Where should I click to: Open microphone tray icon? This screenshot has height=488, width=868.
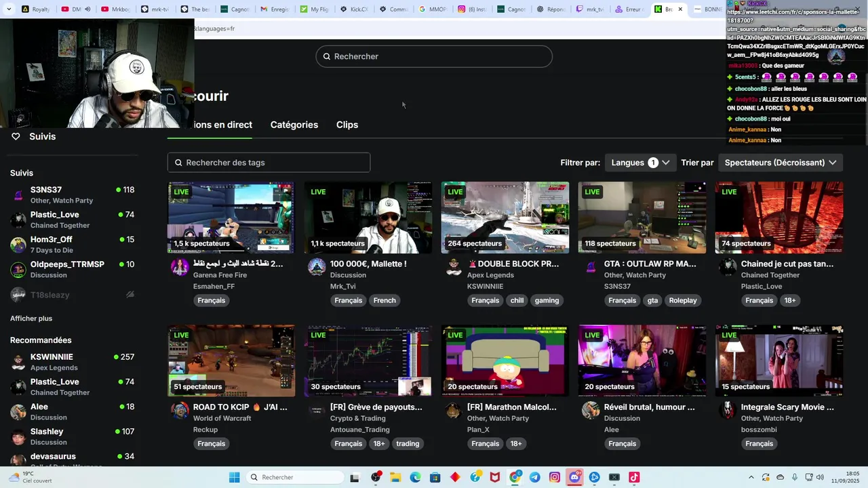(x=795, y=477)
